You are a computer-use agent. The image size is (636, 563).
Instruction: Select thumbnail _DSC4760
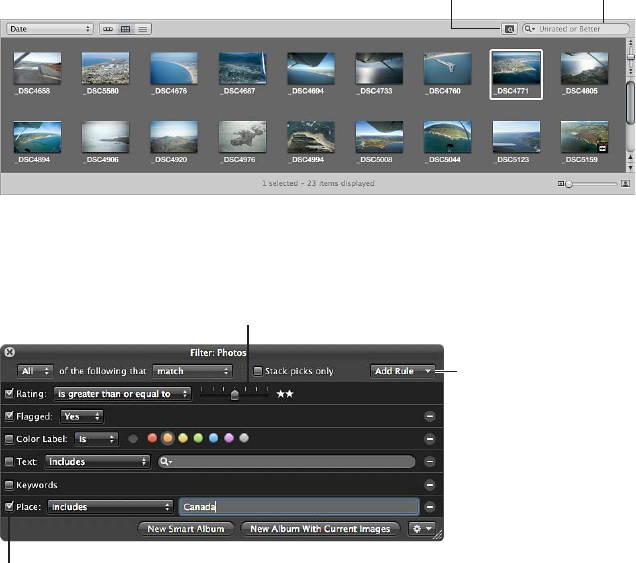(x=447, y=68)
